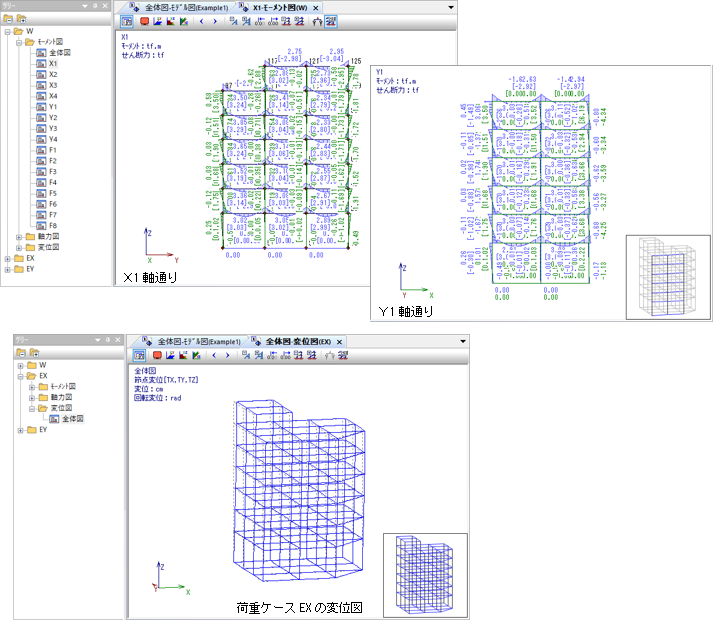This screenshot has height=625, width=720.
Task: Expand the 軸力図 folder in top tree
Action: [19, 236]
